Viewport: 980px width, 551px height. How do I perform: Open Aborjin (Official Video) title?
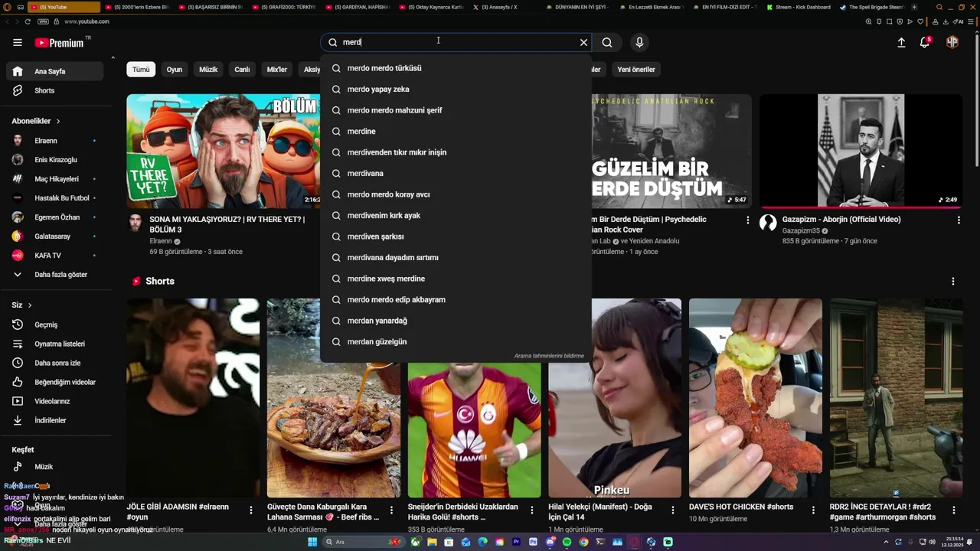[841, 220]
